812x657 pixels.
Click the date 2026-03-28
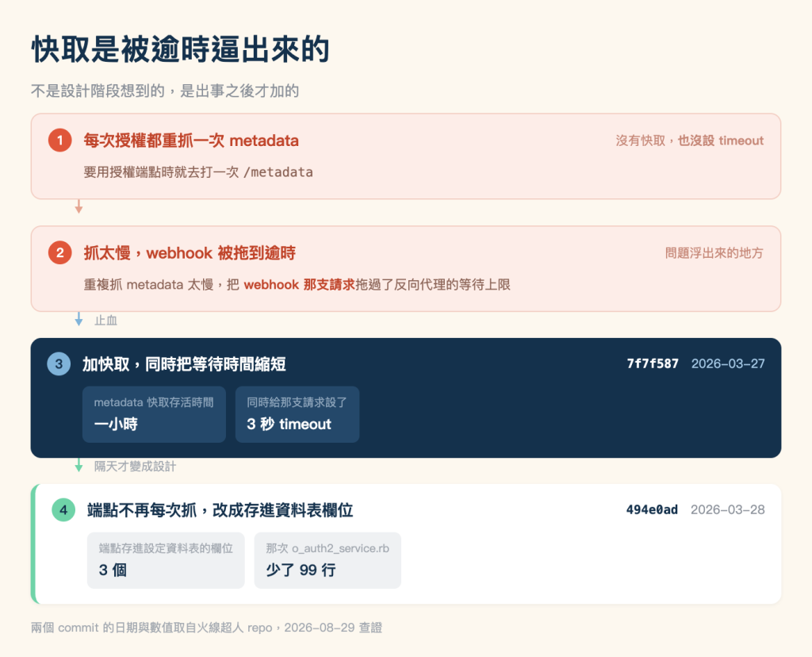click(728, 510)
